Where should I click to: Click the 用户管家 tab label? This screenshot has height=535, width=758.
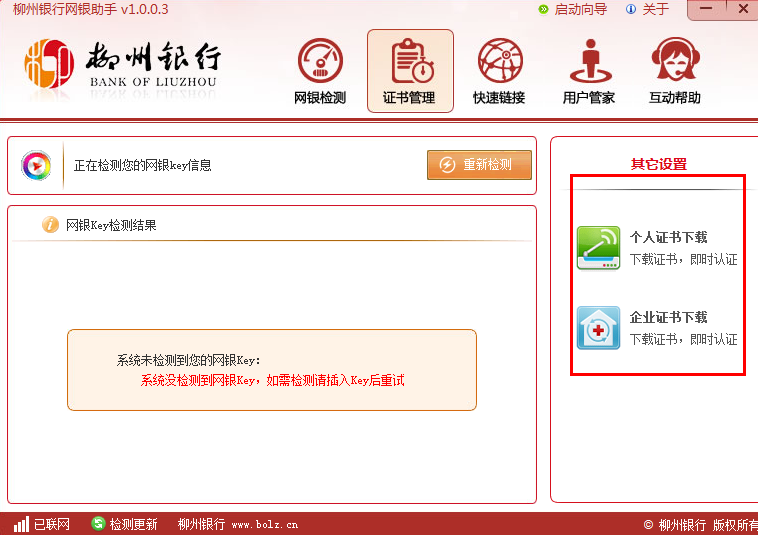pyautogui.click(x=588, y=98)
